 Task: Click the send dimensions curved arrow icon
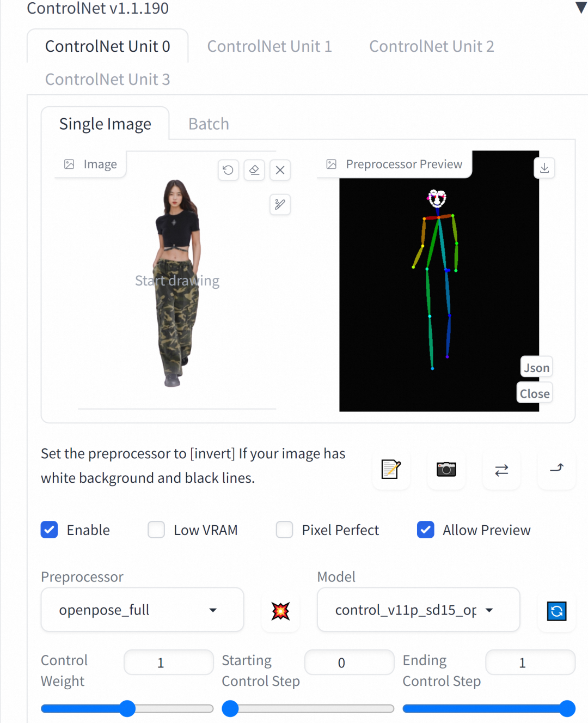coord(556,469)
